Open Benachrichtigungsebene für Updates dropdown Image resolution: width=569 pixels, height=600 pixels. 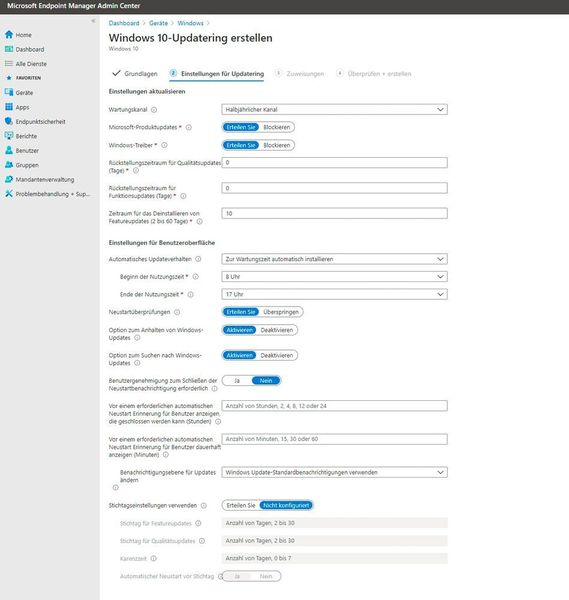tap(334, 472)
